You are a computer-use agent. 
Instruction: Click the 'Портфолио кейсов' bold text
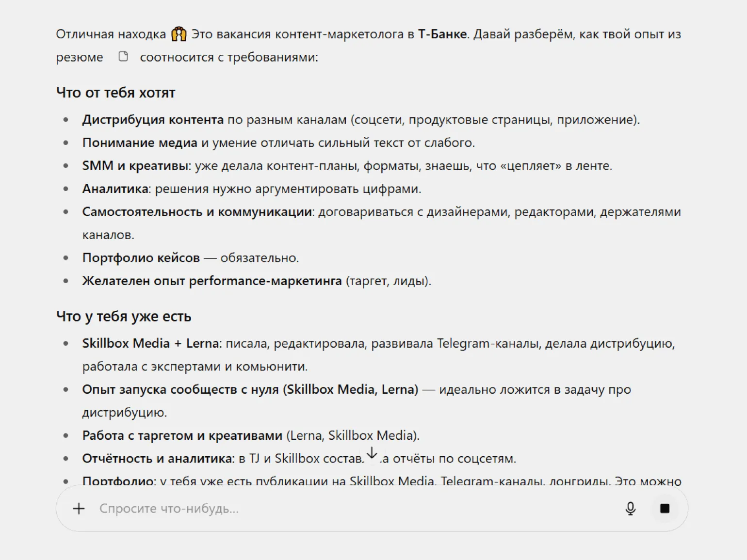coord(141,258)
